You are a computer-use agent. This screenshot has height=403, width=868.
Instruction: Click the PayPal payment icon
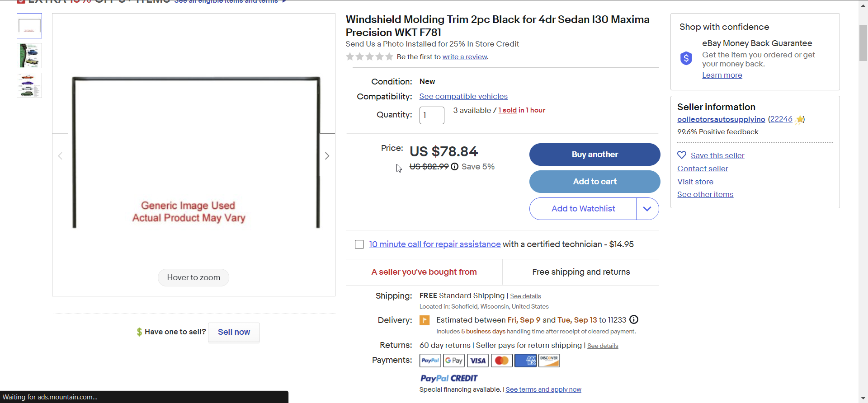430,361
